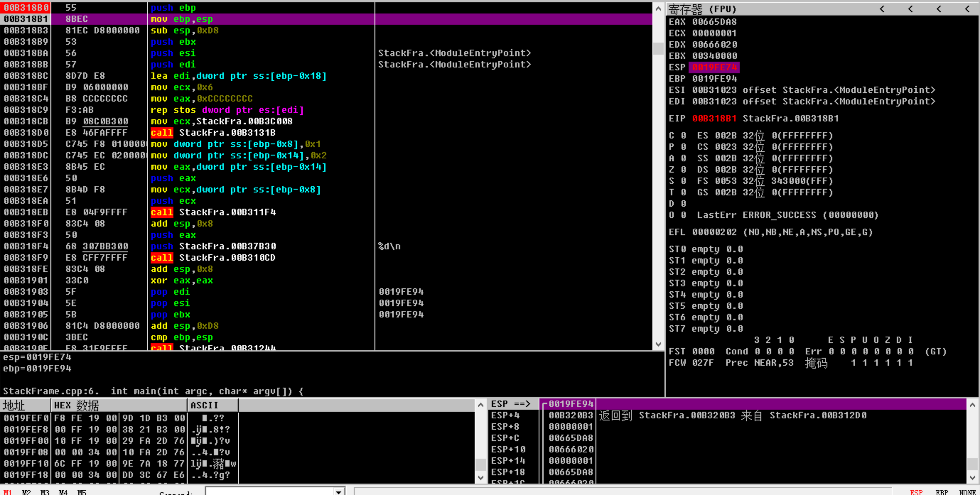Click the HEX 数据 column header
The image size is (980, 495).
[x=119, y=405]
